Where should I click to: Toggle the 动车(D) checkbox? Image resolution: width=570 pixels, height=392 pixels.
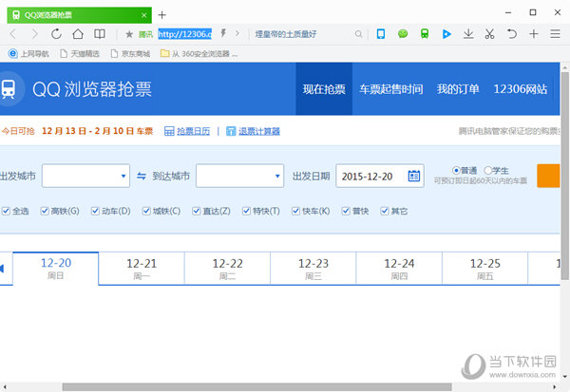click(95, 211)
